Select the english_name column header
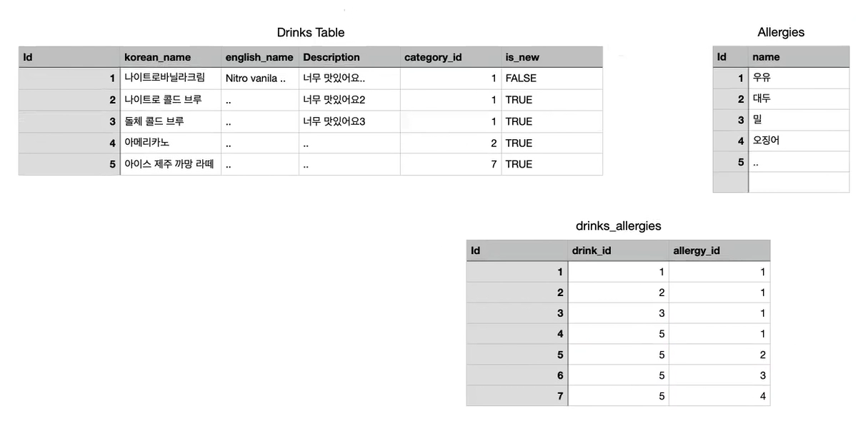868x431 pixels. [260, 57]
